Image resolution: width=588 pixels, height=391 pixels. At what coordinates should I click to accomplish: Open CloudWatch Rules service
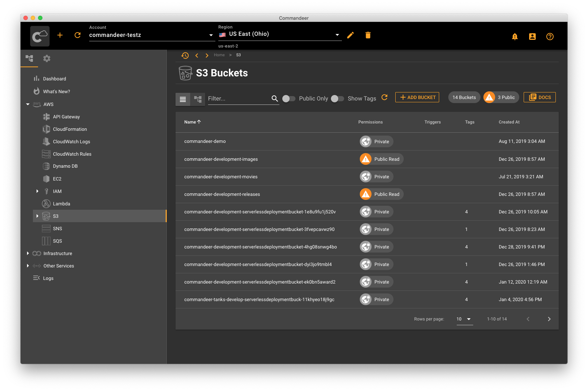[72, 154]
